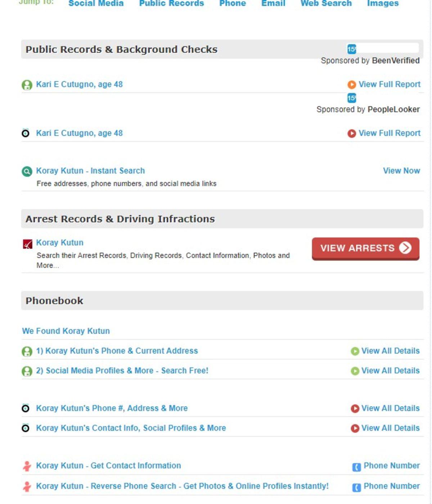
Task: Click the red arrest records icon beside Koray Kutun
Action: pyautogui.click(x=27, y=244)
